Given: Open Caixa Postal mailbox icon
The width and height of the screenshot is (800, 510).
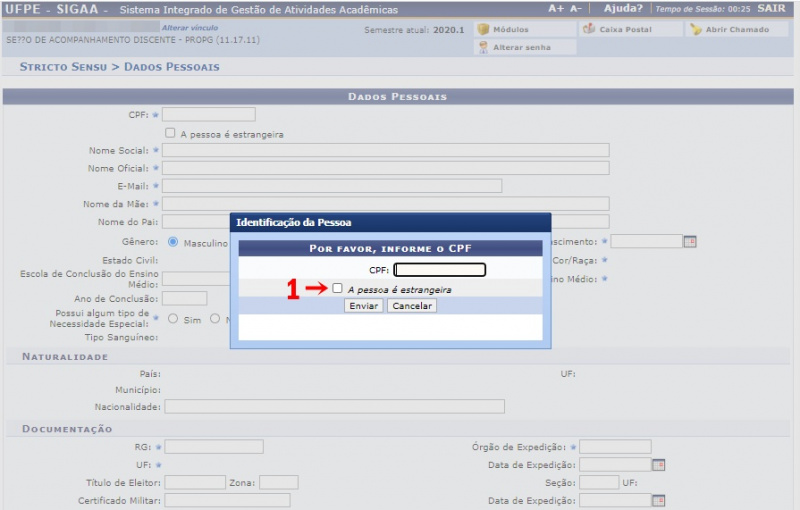Looking at the screenshot, I should (589, 30).
